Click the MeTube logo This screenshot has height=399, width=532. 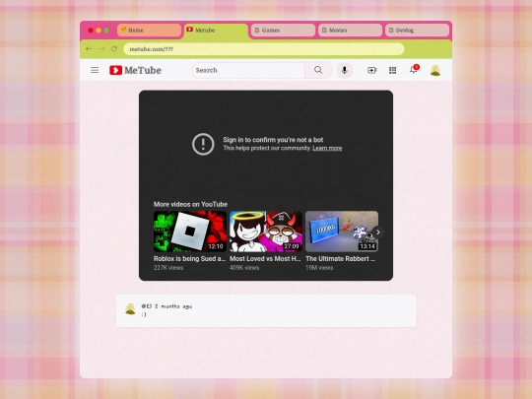(135, 70)
